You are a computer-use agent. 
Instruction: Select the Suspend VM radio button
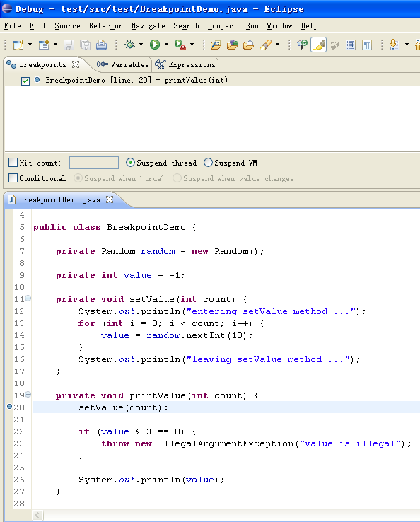208,163
